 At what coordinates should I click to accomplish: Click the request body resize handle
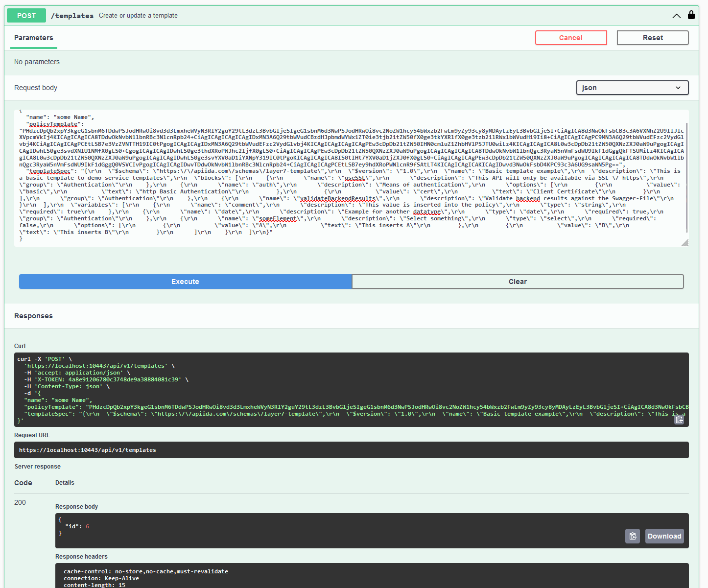point(684,243)
